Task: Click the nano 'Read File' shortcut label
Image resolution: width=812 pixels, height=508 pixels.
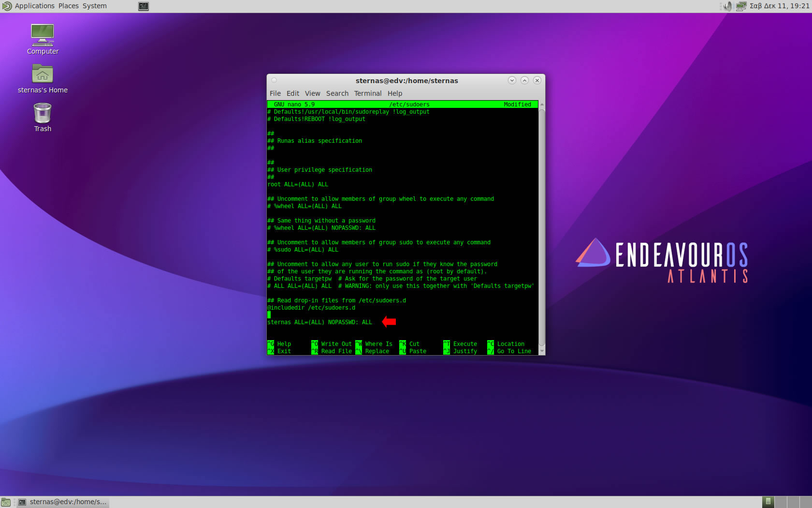Action: 336,351
